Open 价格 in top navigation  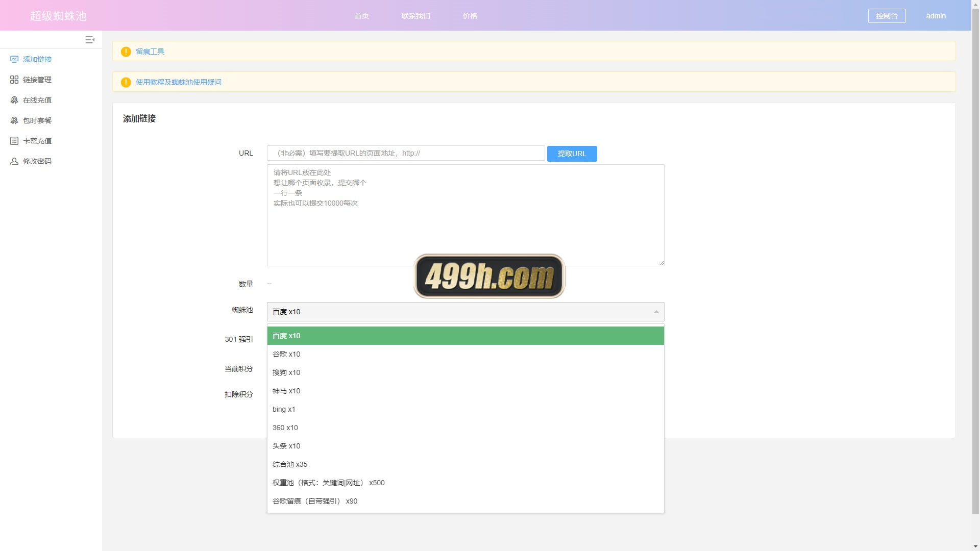coord(470,16)
